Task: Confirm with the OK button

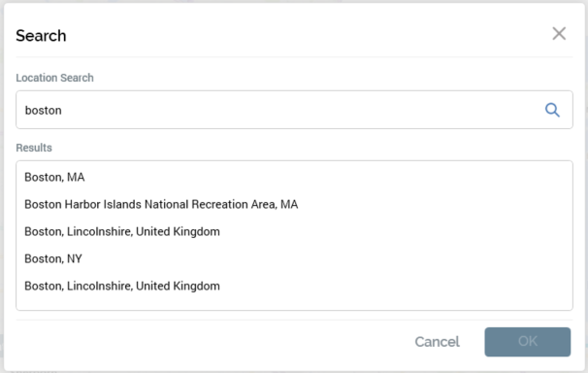Action: point(527,342)
